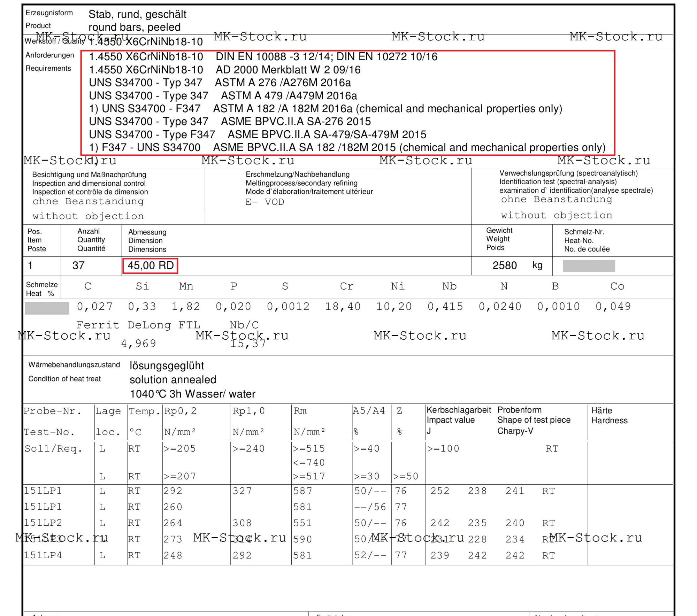The image size is (697, 616).
Task: Select required impact value '>=100'
Action: click(444, 448)
